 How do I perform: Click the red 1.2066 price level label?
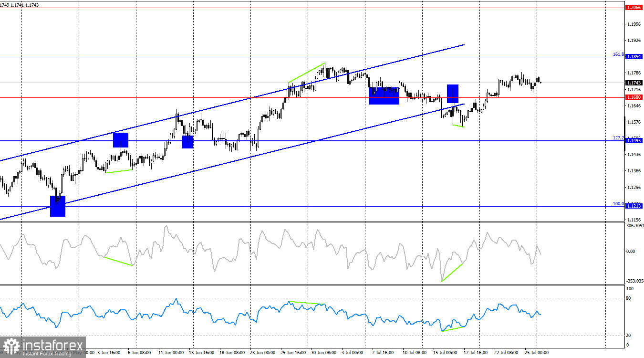coord(634,8)
